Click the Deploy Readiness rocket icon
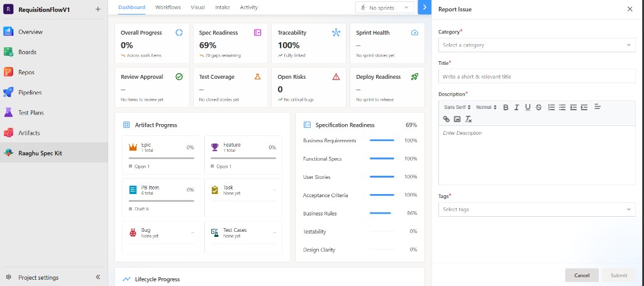The image size is (644, 286). point(414,77)
